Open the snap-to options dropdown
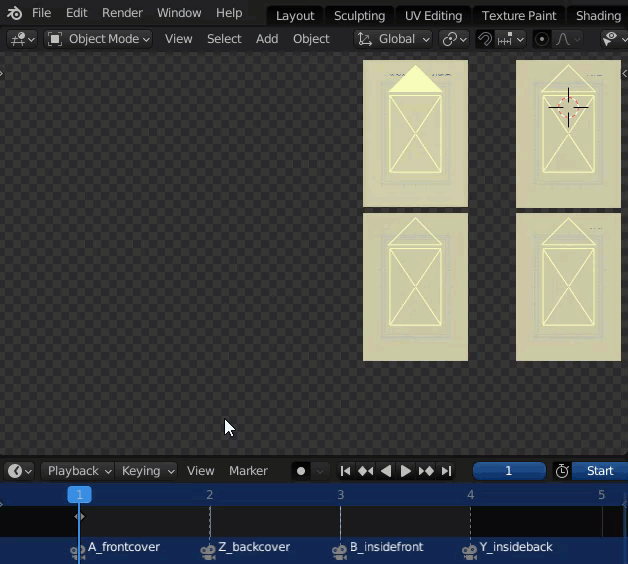628x564 pixels. (510, 39)
